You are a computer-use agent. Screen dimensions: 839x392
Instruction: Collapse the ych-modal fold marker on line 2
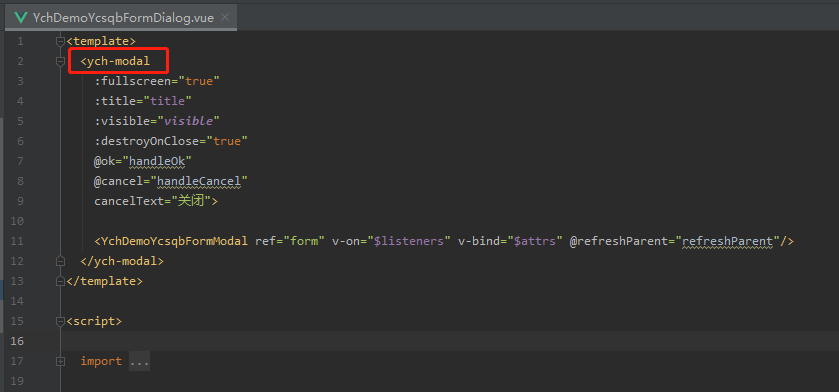60,62
